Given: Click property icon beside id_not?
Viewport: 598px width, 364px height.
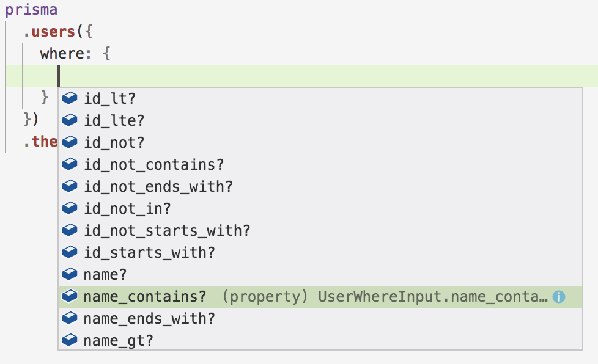Looking at the screenshot, I should [70, 142].
